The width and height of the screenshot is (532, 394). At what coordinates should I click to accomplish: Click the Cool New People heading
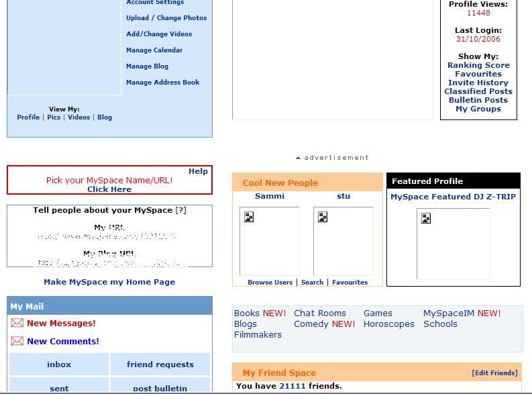click(280, 183)
